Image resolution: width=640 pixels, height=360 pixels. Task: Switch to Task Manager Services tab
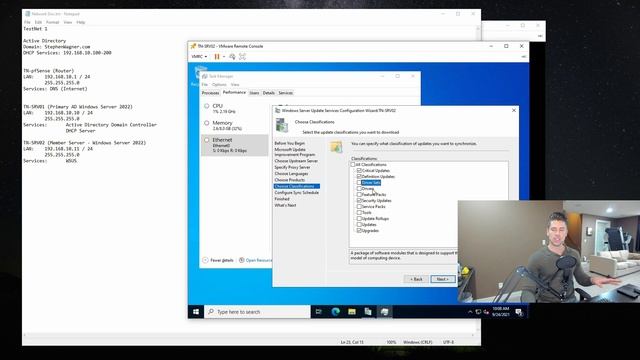[285, 93]
